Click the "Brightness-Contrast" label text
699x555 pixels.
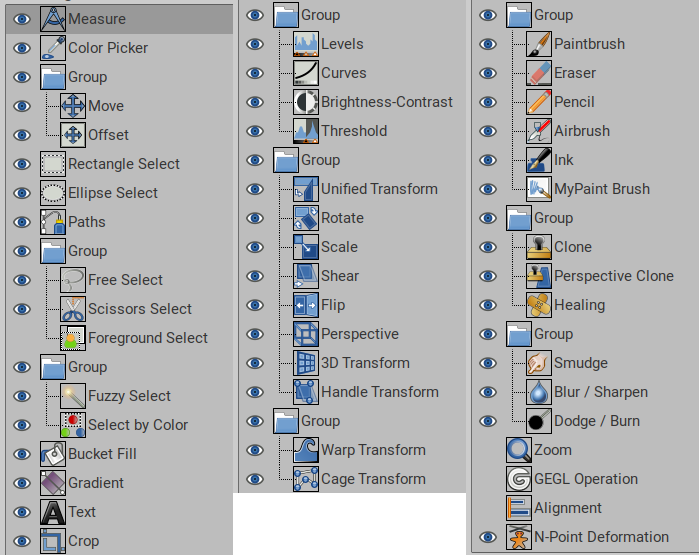click(387, 102)
